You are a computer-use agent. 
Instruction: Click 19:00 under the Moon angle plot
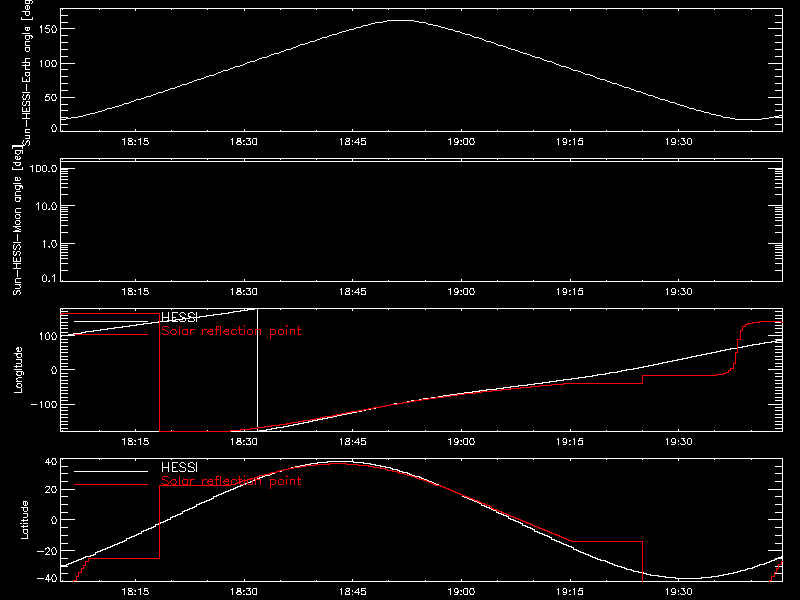click(x=461, y=292)
